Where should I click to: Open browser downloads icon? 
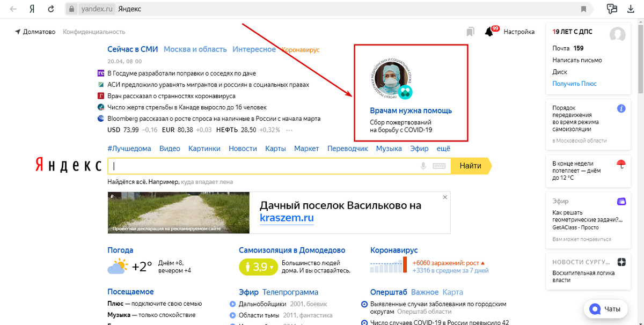[x=631, y=9]
